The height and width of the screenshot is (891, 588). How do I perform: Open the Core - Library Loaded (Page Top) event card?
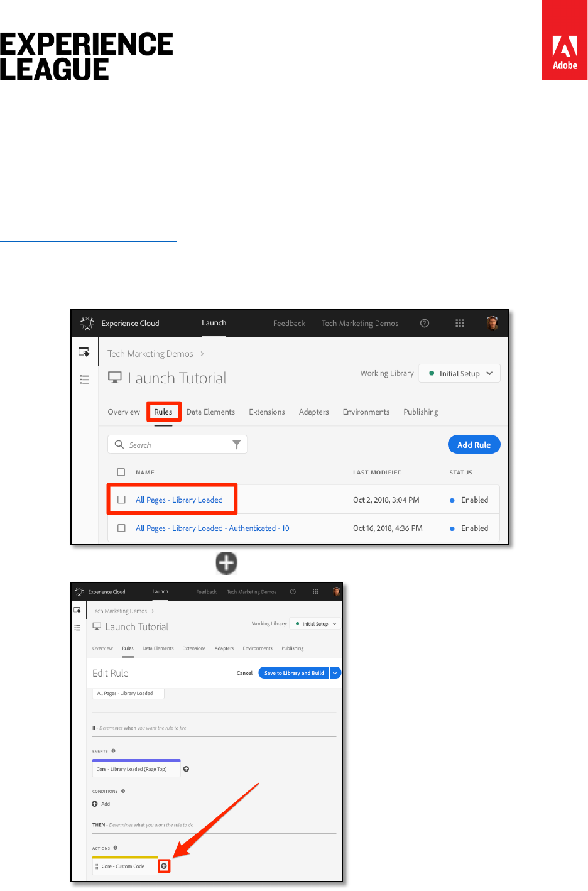(136, 769)
